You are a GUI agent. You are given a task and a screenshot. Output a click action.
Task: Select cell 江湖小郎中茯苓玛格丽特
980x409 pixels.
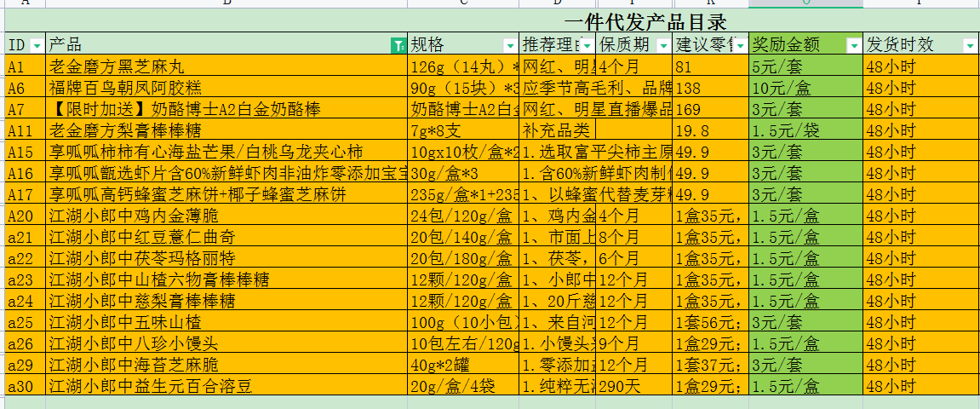pyautogui.click(x=226, y=258)
